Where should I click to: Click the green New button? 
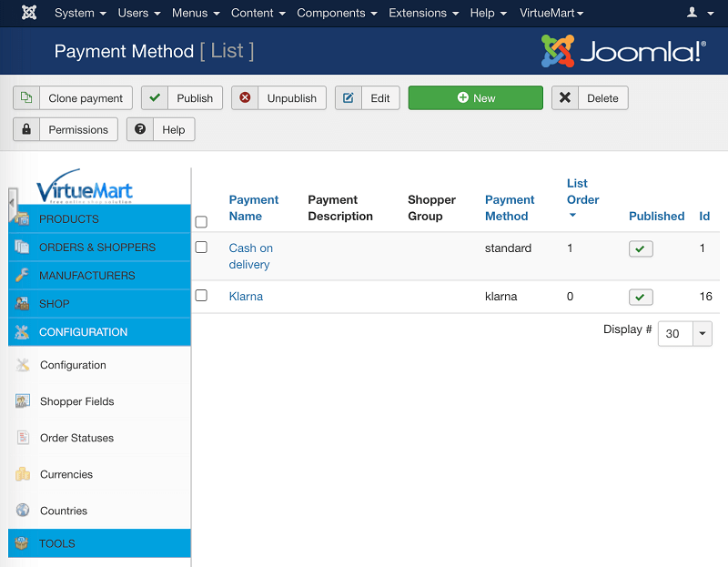[x=475, y=98]
